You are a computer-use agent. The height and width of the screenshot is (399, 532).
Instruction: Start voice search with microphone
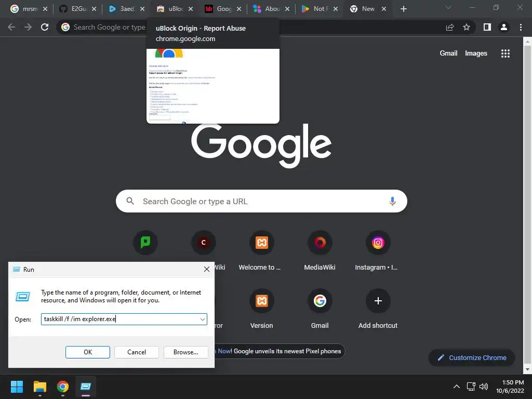[x=392, y=201]
